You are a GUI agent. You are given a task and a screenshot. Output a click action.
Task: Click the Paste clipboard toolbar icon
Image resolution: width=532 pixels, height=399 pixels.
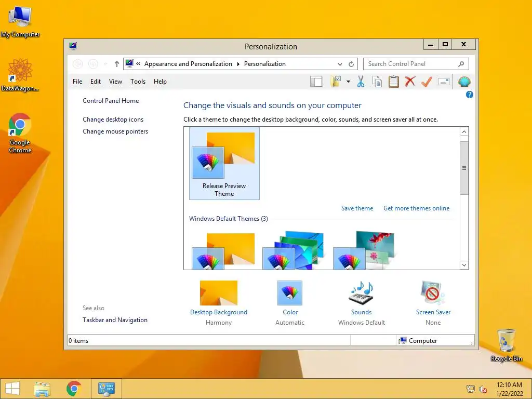click(394, 82)
